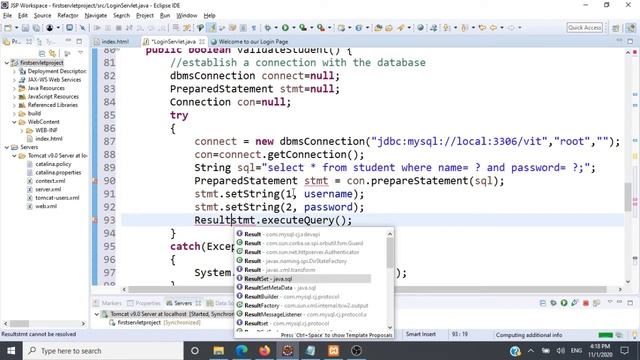The height and width of the screenshot is (360, 640).
Task: Click the Save toolbar icon
Action: click(x=25, y=28)
